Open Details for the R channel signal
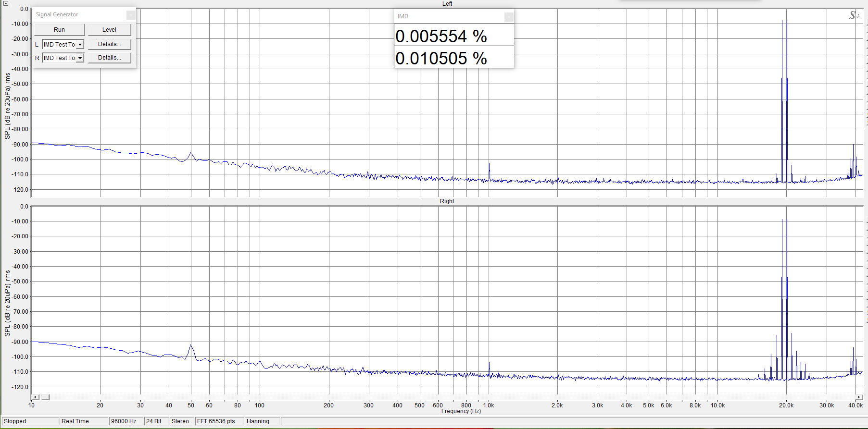The height and width of the screenshot is (429, 868). (109, 58)
